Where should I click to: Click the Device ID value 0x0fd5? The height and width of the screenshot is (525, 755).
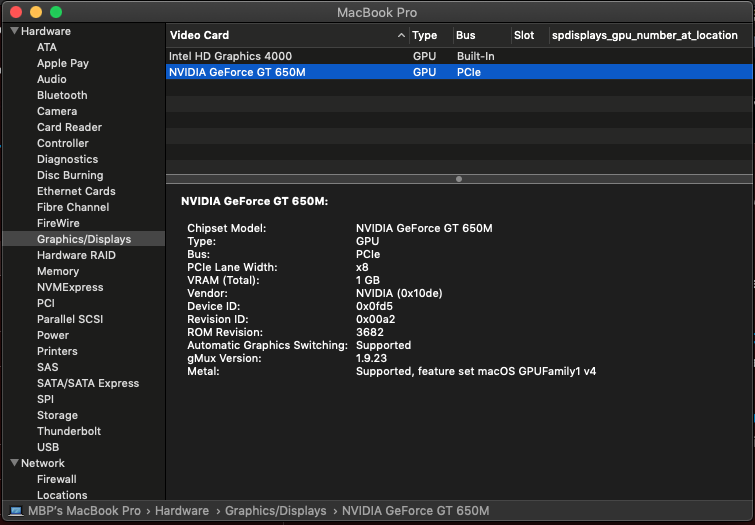(x=374, y=306)
